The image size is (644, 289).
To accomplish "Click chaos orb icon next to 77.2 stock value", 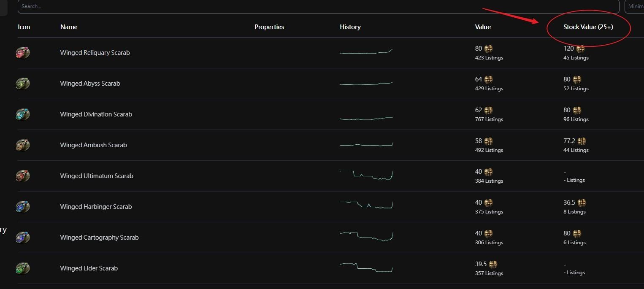I will (x=582, y=141).
